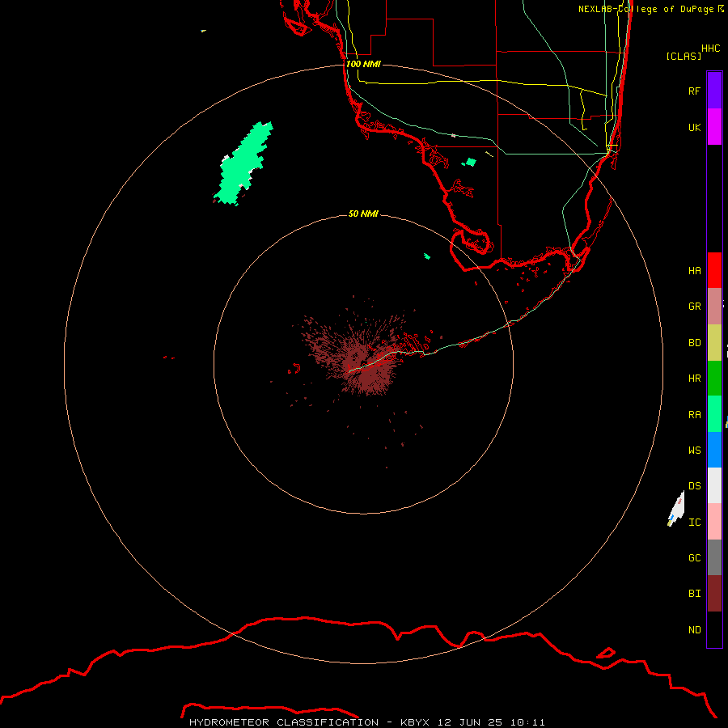Click the large green rain echo northwest
This screenshot has width=728, height=728.
coord(243,163)
